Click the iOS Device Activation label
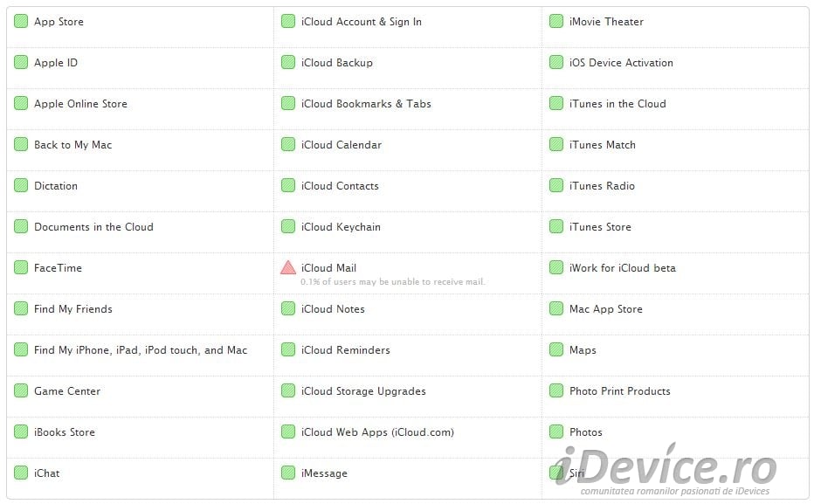 point(621,63)
